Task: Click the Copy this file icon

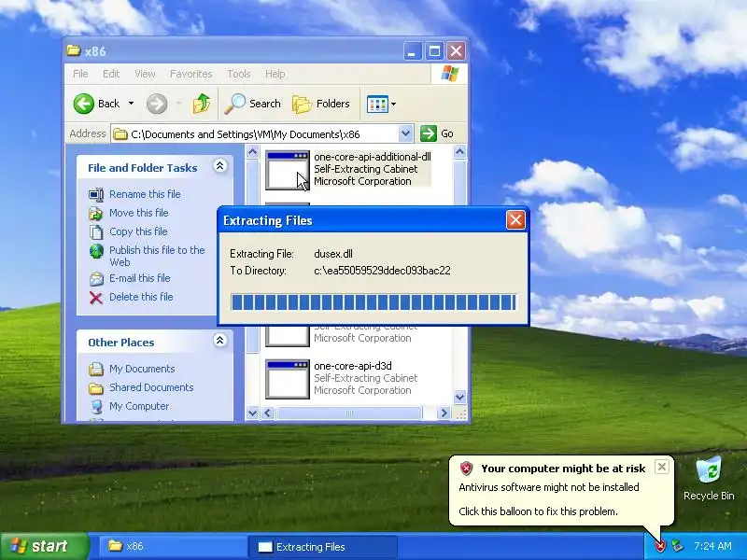Action: [x=96, y=232]
